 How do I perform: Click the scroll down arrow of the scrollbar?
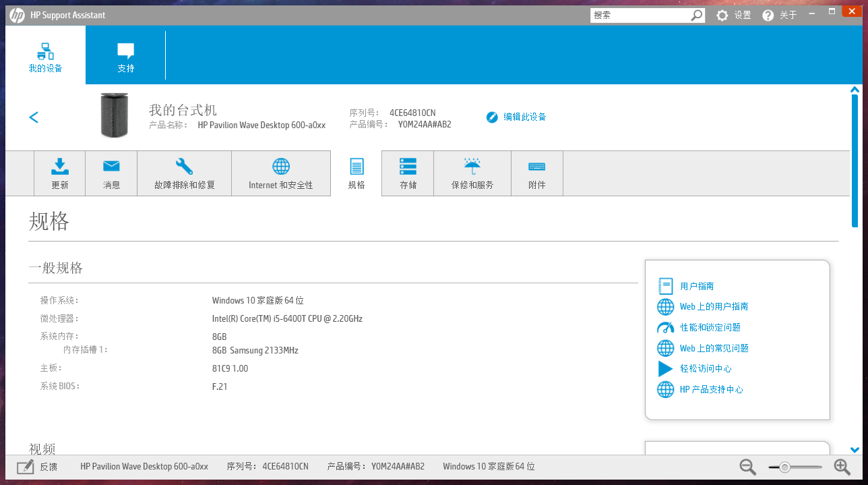click(x=855, y=450)
